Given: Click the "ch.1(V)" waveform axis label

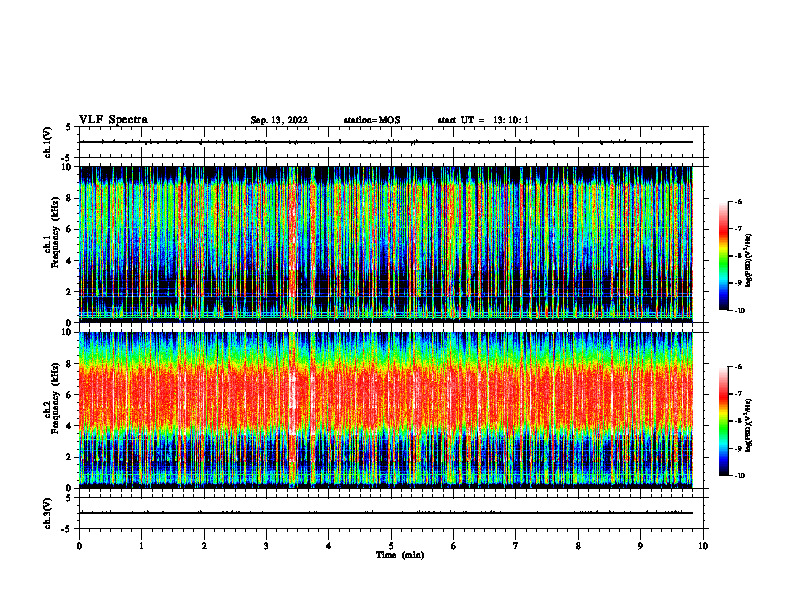Looking at the screenshot, I should click(47, 142).
